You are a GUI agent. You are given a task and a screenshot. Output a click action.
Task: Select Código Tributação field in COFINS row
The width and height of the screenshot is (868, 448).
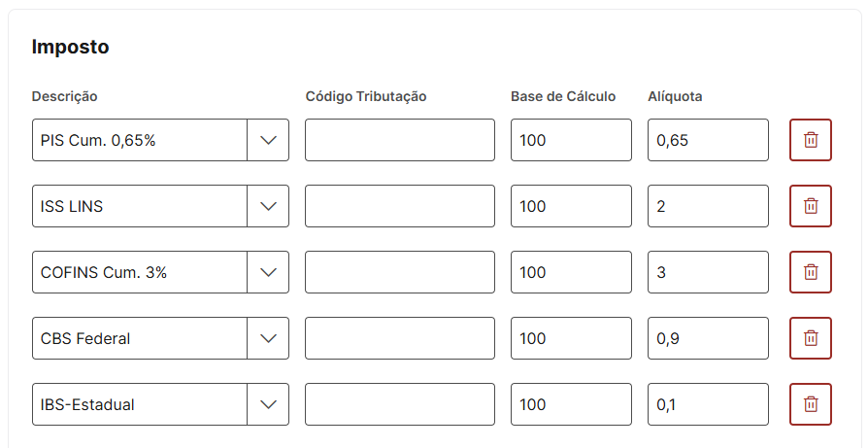click(x=399, y=272)
